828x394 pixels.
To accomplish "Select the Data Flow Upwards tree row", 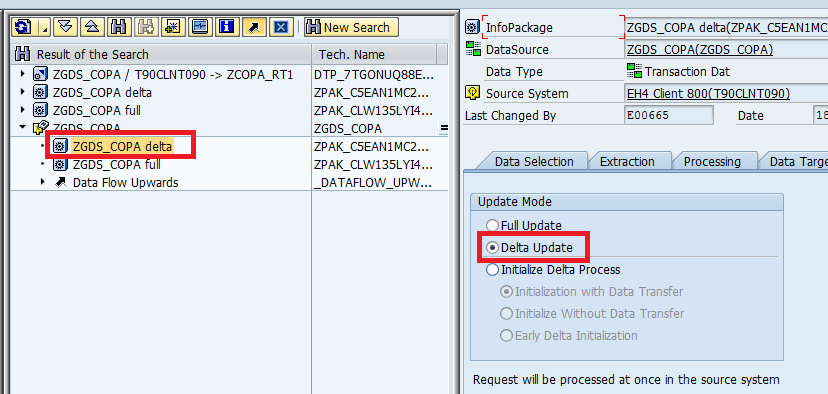I will (125, 183).
